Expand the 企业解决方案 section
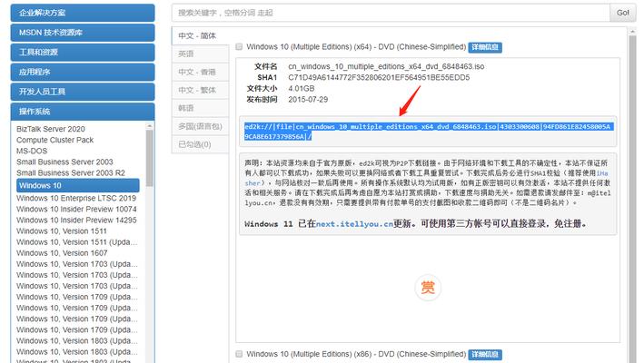 pos(83,13)
